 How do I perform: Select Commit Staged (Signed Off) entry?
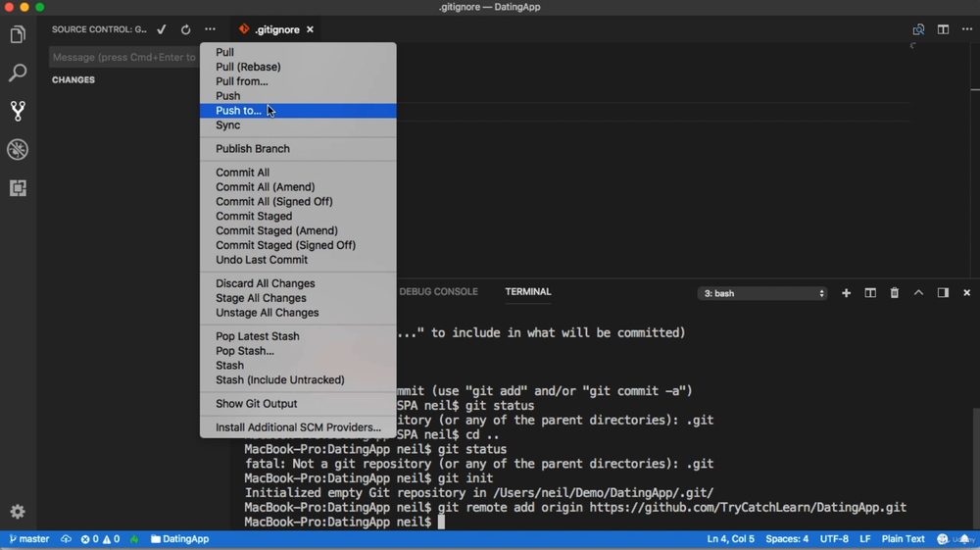tap(298, 245)
